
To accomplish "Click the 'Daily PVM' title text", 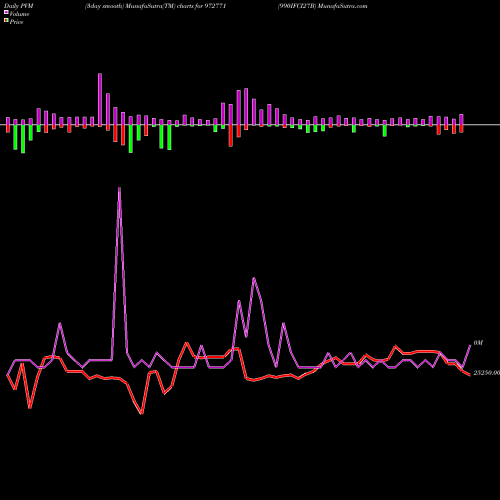I will pyautogui.click(x=19, y=6).
